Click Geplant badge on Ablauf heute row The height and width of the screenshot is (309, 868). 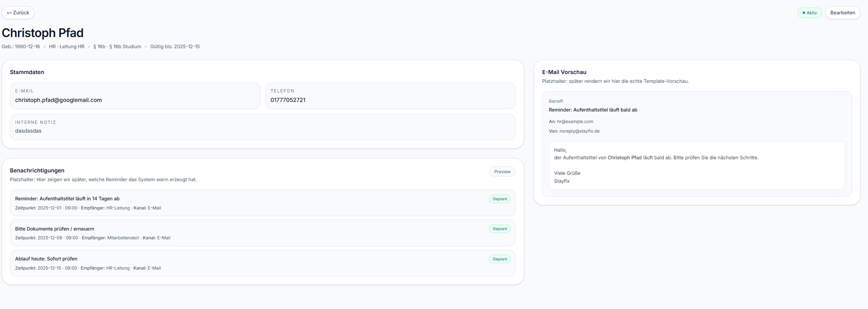click(x=500, y=259)
